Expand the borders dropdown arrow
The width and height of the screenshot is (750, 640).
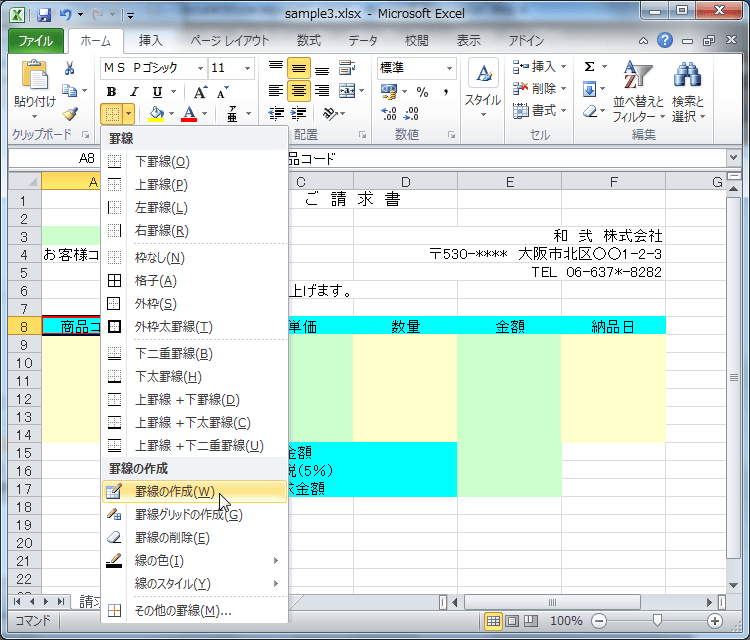pyautogui.click(x=129, y=114)
